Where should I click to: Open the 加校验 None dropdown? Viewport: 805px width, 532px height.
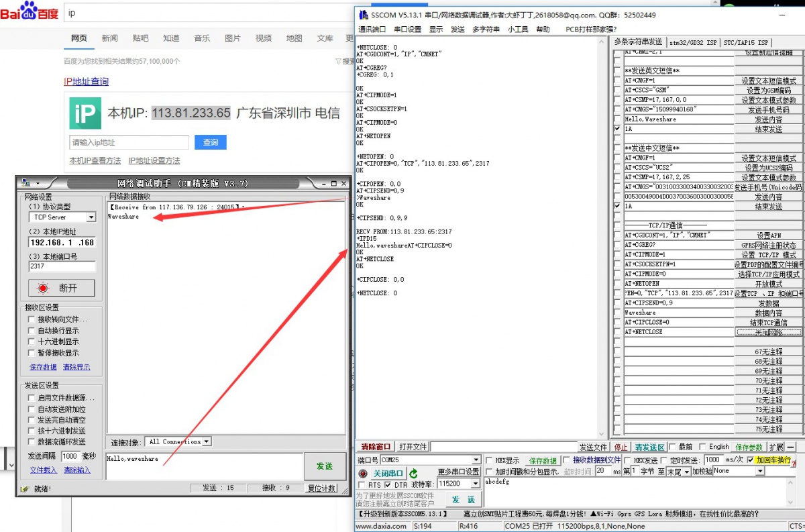pos(760,472)
